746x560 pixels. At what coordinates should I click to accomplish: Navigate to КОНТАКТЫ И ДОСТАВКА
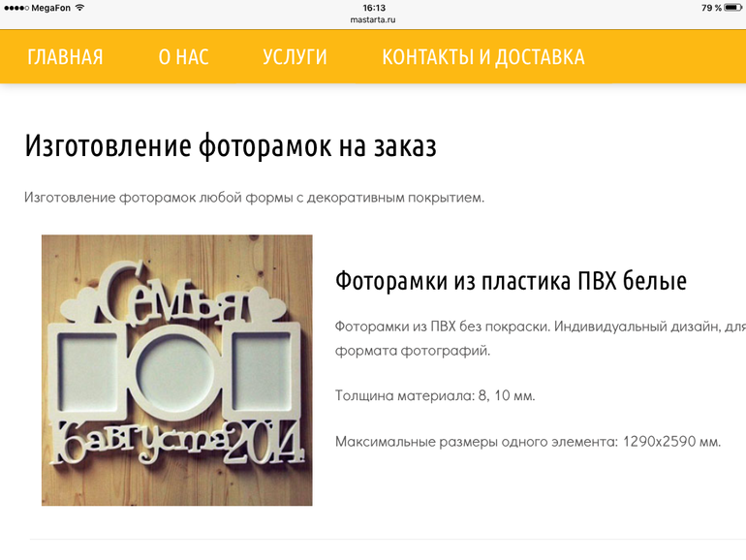pyautogui.click(x=482, y=57)
